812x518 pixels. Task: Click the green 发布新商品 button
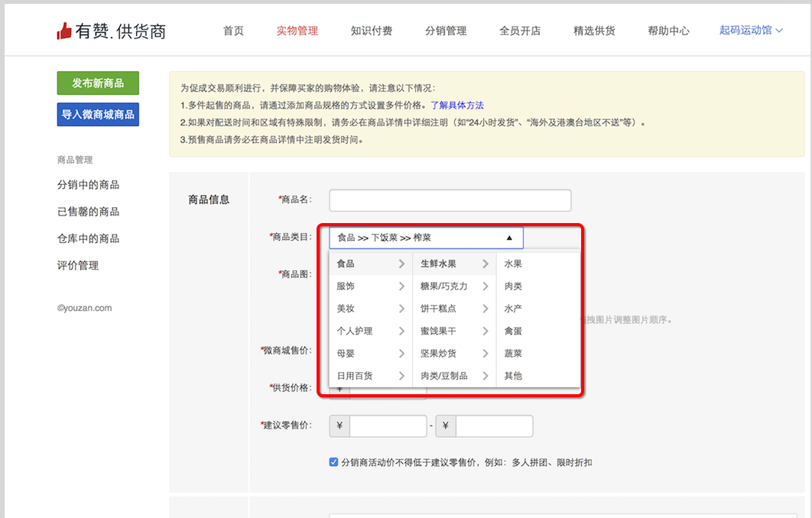pos(98,83)
